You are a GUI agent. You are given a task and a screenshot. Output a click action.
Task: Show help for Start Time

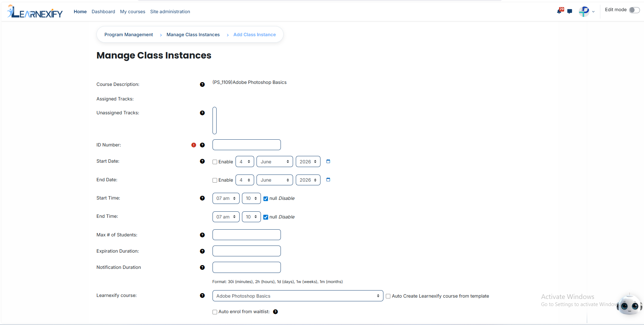point(202,198)
